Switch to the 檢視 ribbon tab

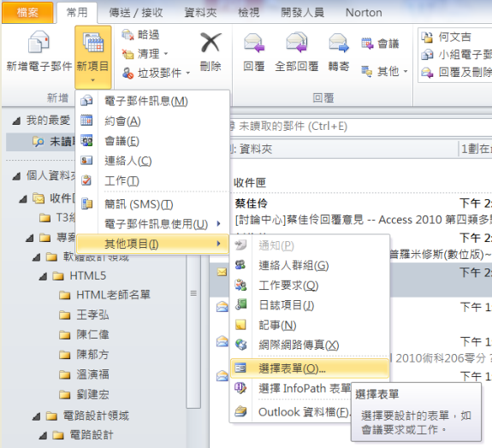click(248, 13)
